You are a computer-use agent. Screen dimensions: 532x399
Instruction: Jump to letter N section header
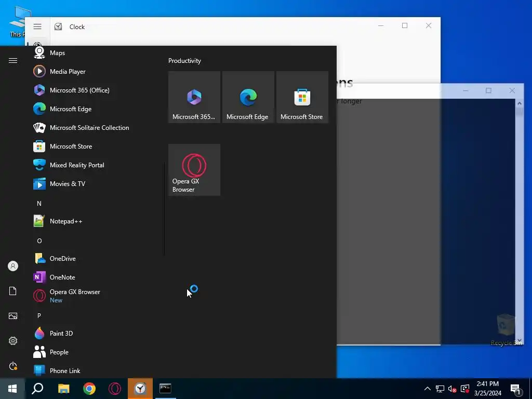point(39,204)
